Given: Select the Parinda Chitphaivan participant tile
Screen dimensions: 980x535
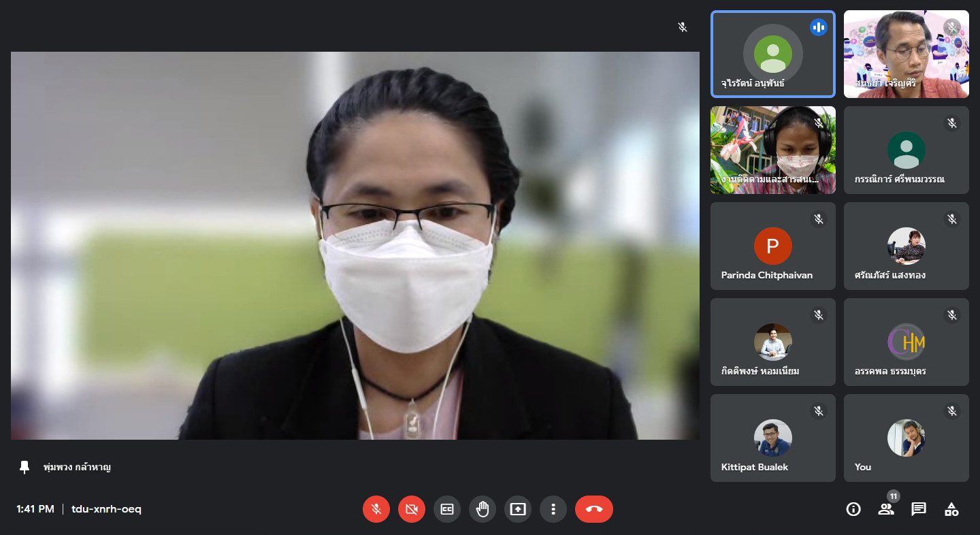Looking at the screenshot, I should 772,246.
